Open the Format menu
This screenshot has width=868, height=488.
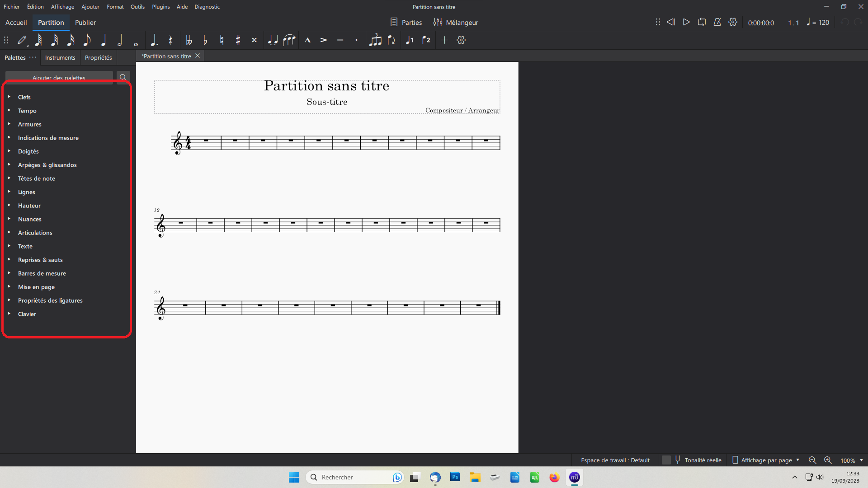click(115, 7)
